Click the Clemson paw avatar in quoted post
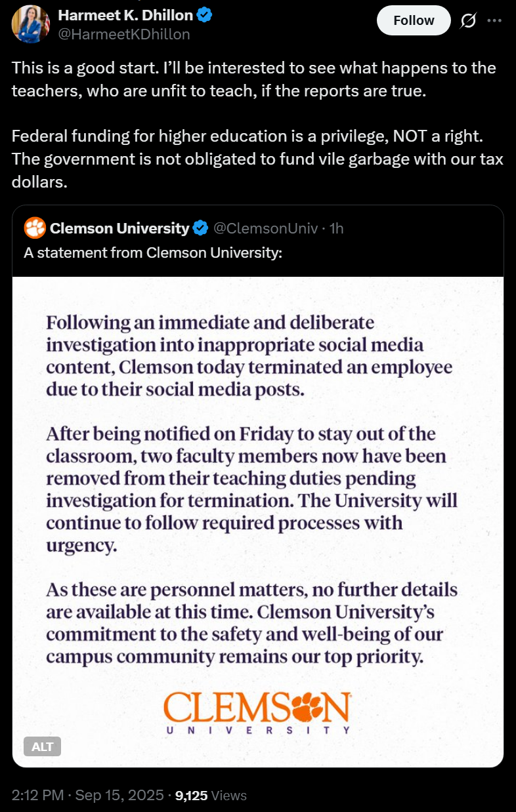This screenshot has height=812, width=516. click(34, 228)
